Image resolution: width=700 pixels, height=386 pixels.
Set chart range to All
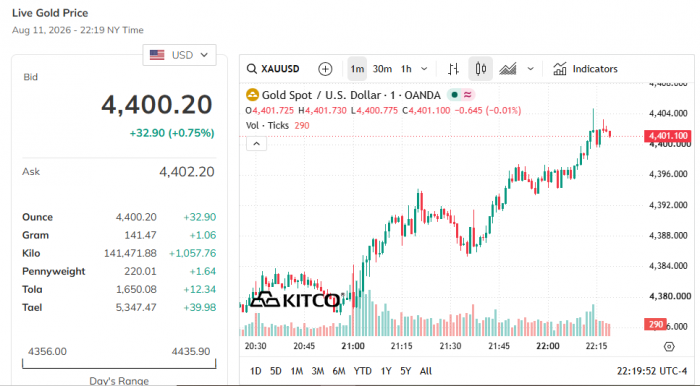425,371
